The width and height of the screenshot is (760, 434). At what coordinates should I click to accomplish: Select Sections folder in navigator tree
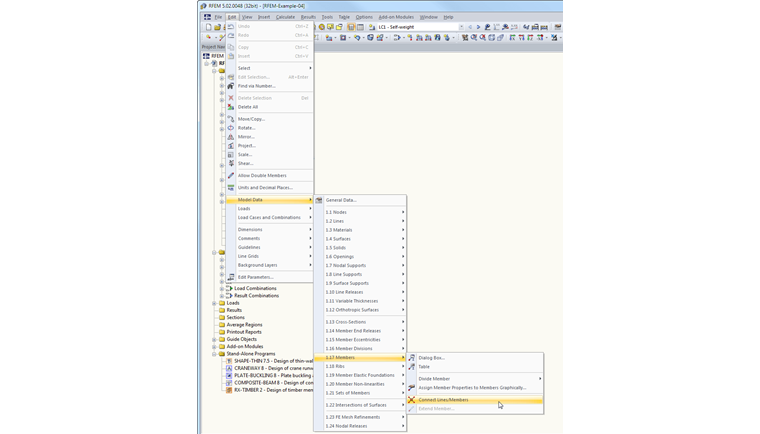236,318
